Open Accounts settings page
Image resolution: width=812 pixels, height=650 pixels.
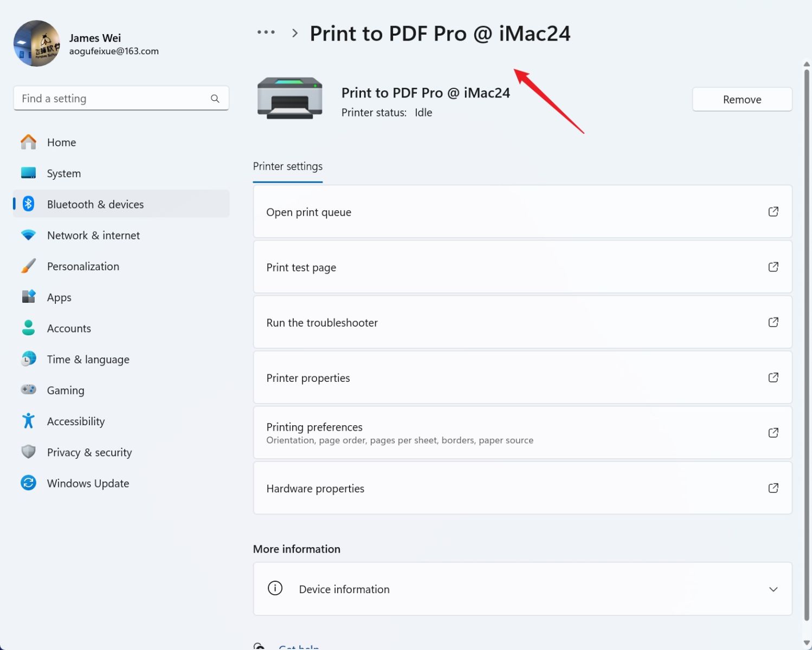(121, 328)
